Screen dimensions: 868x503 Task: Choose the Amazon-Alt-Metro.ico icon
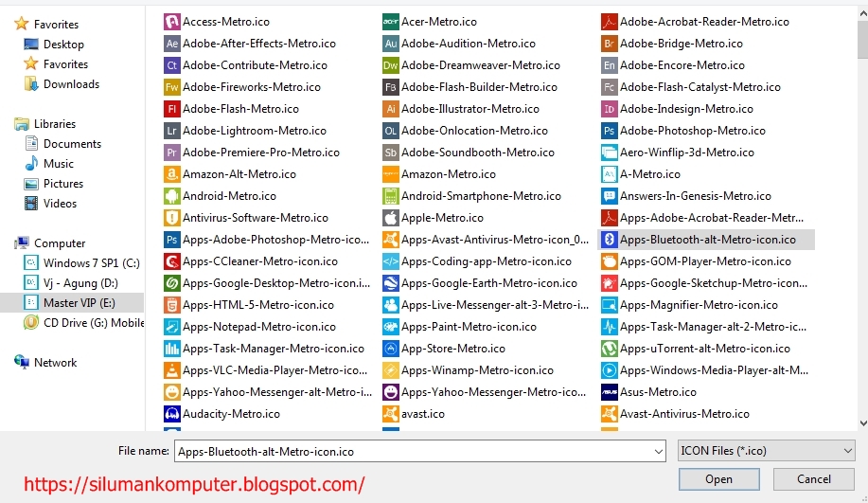[171, 174]
